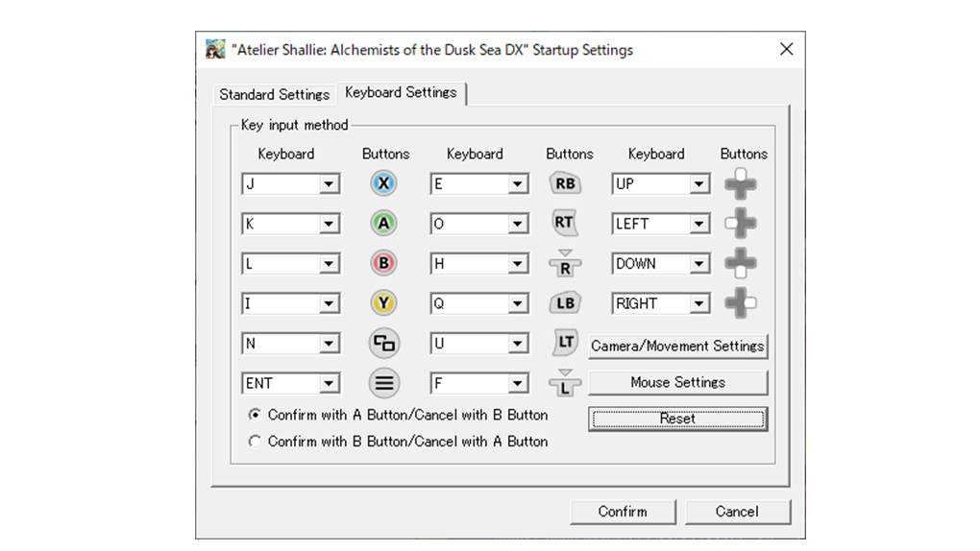Click the Cancel button
The width and height of the screenshot is (980, 551).
click(x=738, y=512)
